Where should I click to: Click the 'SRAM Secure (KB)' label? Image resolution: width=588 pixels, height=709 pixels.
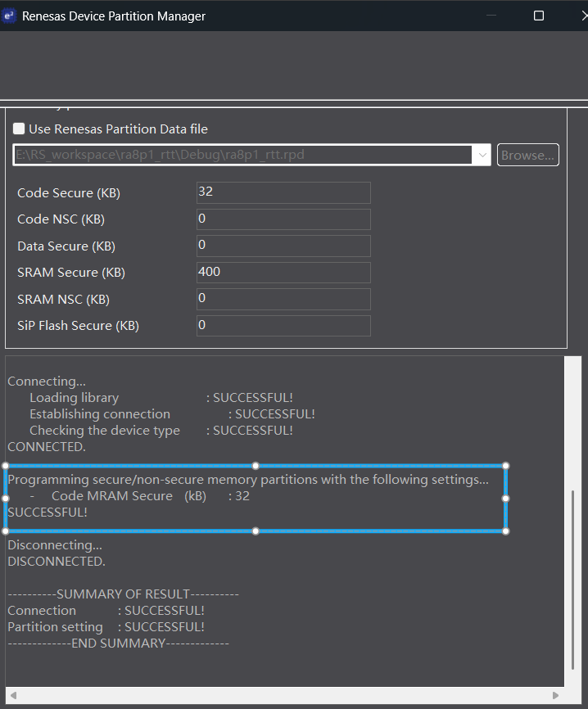pyautogui.click(x=71, y=273)
